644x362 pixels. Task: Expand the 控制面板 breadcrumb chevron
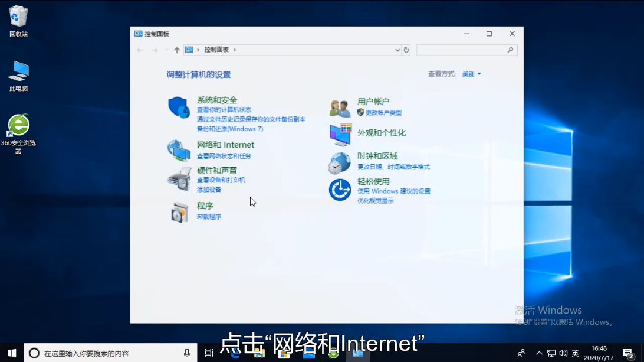235,50
